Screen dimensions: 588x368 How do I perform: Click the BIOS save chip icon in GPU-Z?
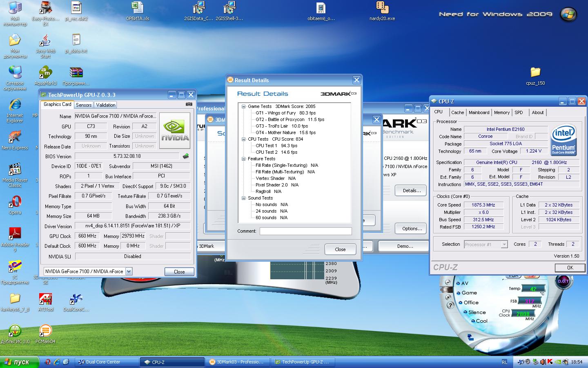coord(186,156)
